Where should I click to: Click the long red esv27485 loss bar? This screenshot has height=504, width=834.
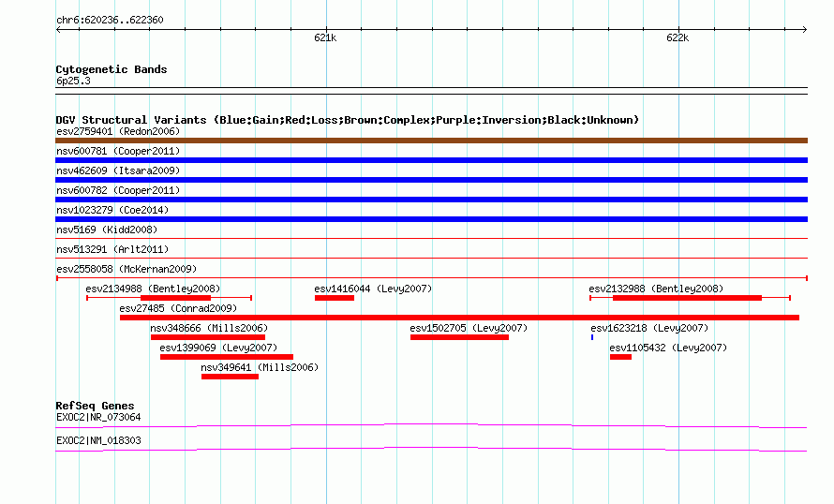[x=459, y=318]
